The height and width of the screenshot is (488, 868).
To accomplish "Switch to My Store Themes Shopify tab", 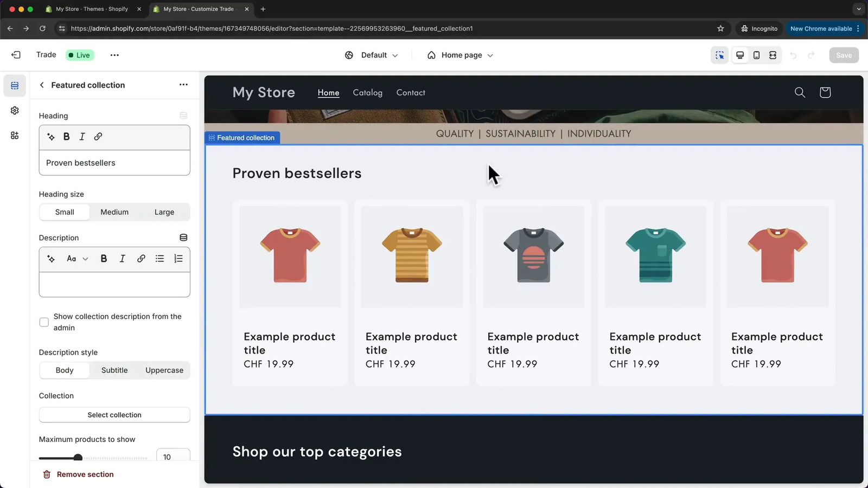I will (92, 9).
